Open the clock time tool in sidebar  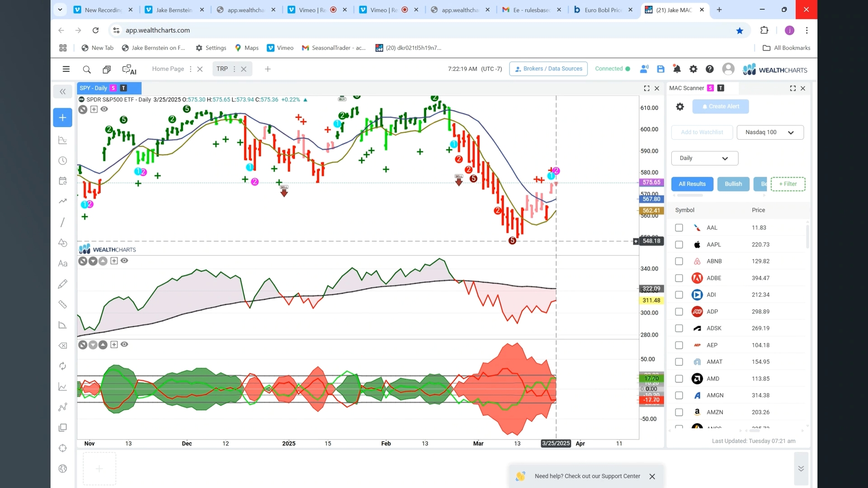(x=63, y=161)
